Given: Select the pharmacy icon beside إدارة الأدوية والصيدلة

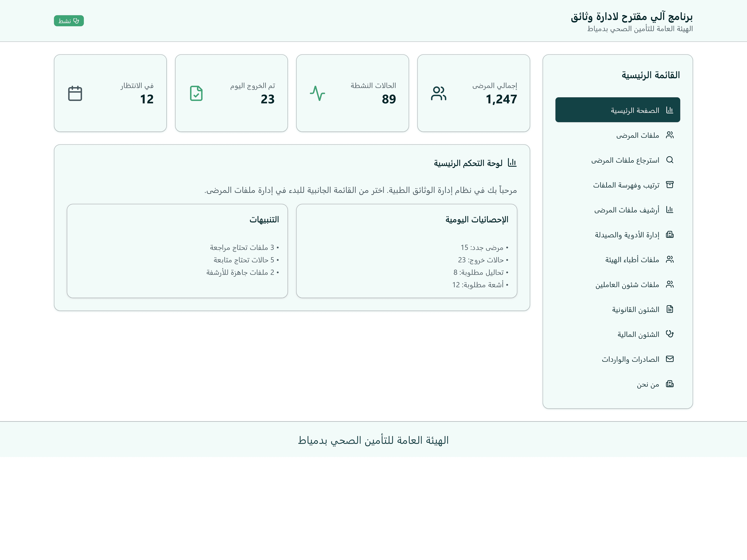Looking at the screenshot, I should (670, 235).
